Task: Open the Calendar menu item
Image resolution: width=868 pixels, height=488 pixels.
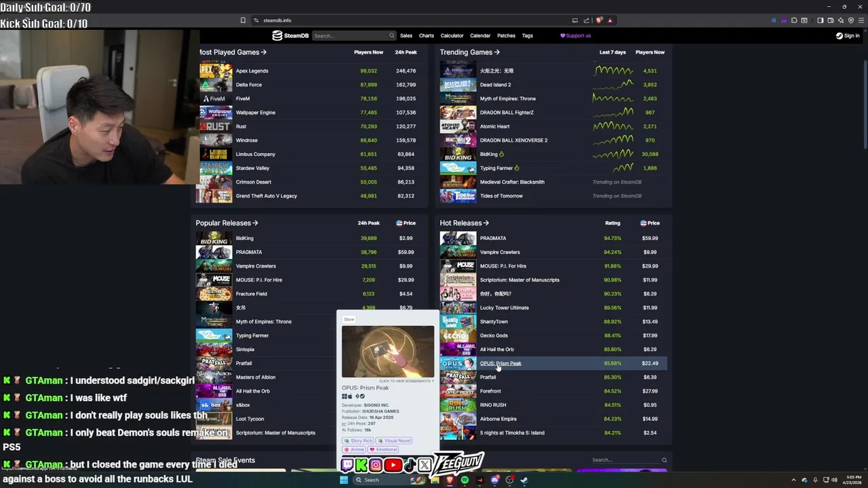Action: (480, 35)
